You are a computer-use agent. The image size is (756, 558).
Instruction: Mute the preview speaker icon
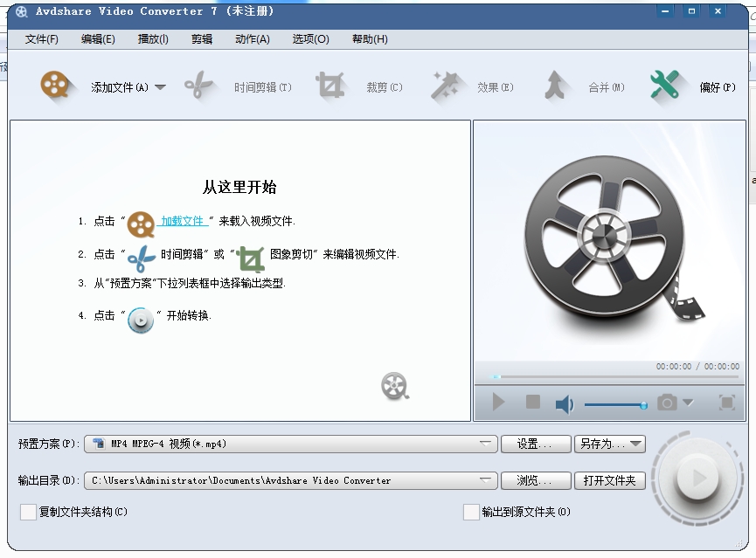click(564, 404)
